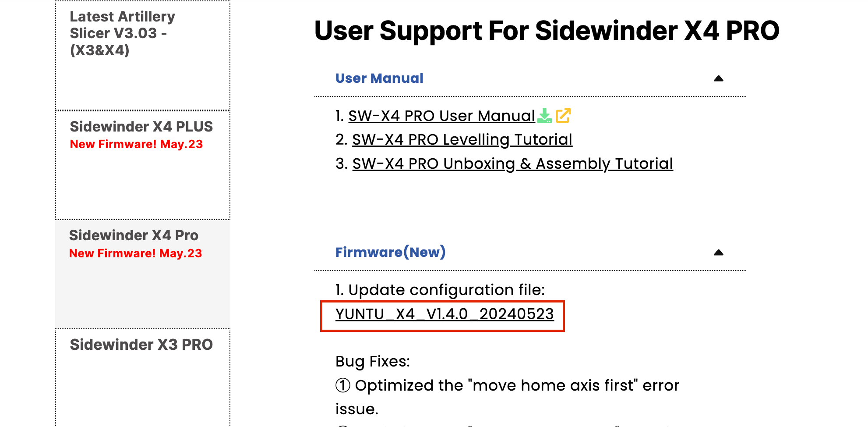Open the yellow external link icon
The image size is (868, 427).
point(563,116)
